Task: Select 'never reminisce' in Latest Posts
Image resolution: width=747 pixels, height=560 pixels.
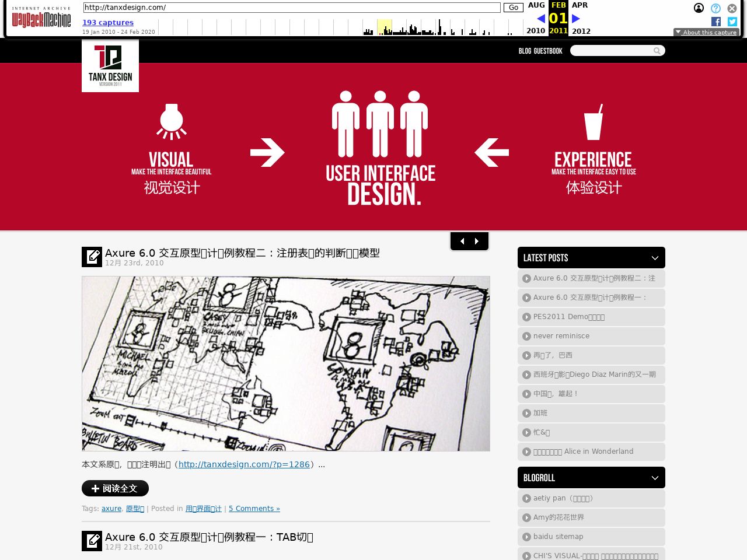Action: [561, 336]
